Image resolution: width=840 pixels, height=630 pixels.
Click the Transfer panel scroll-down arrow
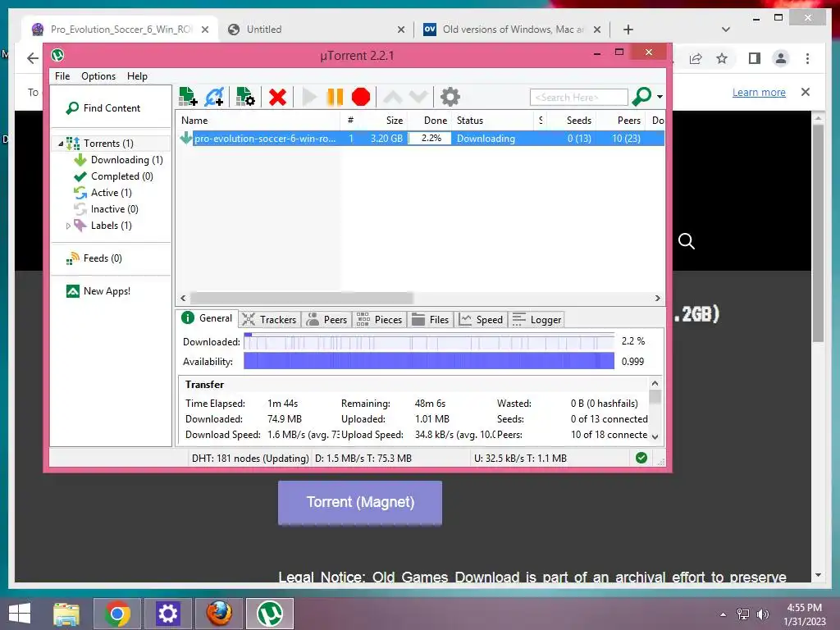click(655, 436)
